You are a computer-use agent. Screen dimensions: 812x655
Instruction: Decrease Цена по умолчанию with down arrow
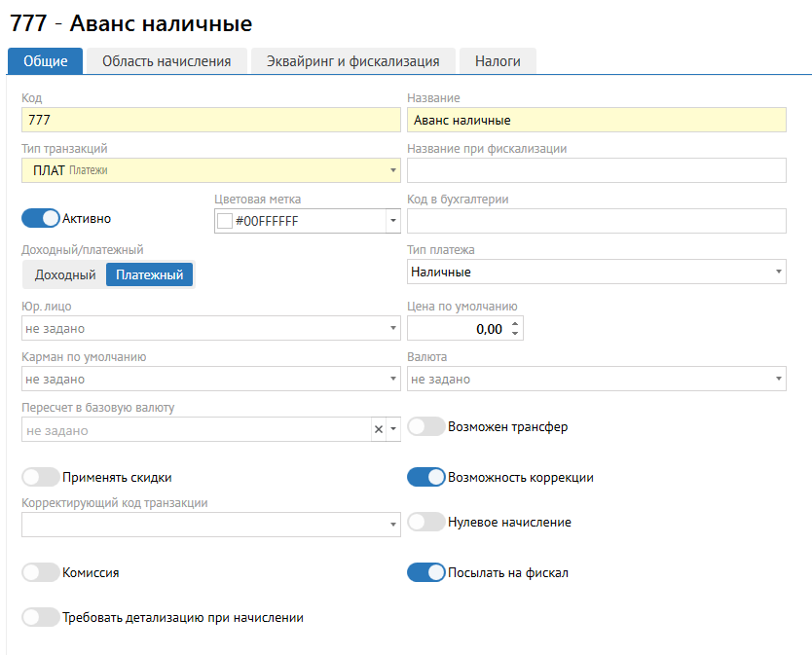point(516,334)
